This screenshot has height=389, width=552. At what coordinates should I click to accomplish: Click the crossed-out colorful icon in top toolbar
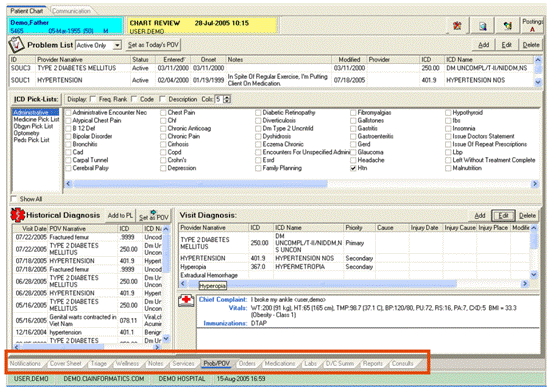457,25
